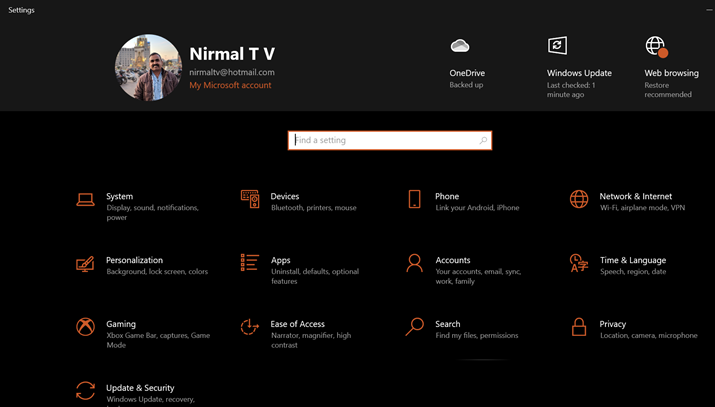Screen dimensions: 715x407
Task: Click the magnifier in the search box
Action: (x=483, y=140)
